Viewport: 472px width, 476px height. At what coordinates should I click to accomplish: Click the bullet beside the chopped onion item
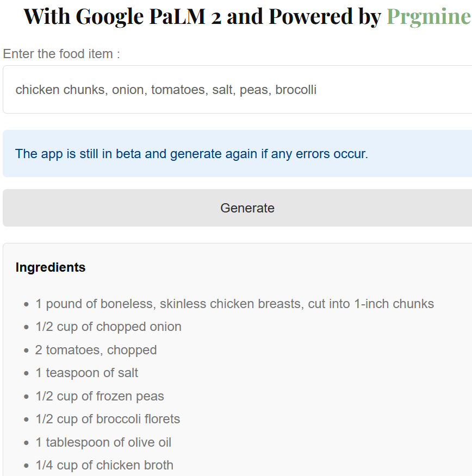(26, 327)
